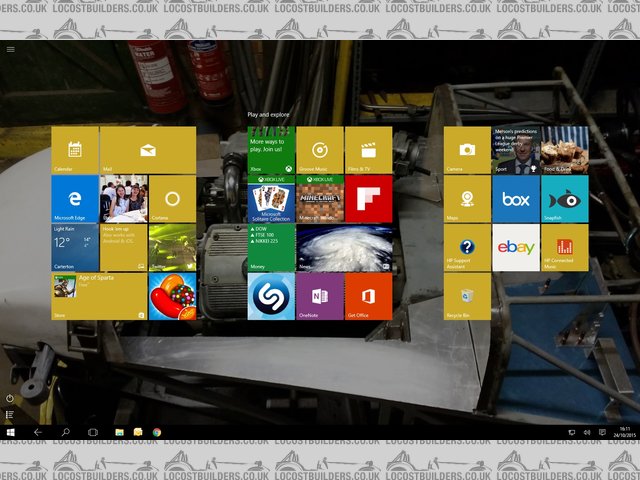Open the Money tile with DOW
640x480 pixels.
[271, 247]
